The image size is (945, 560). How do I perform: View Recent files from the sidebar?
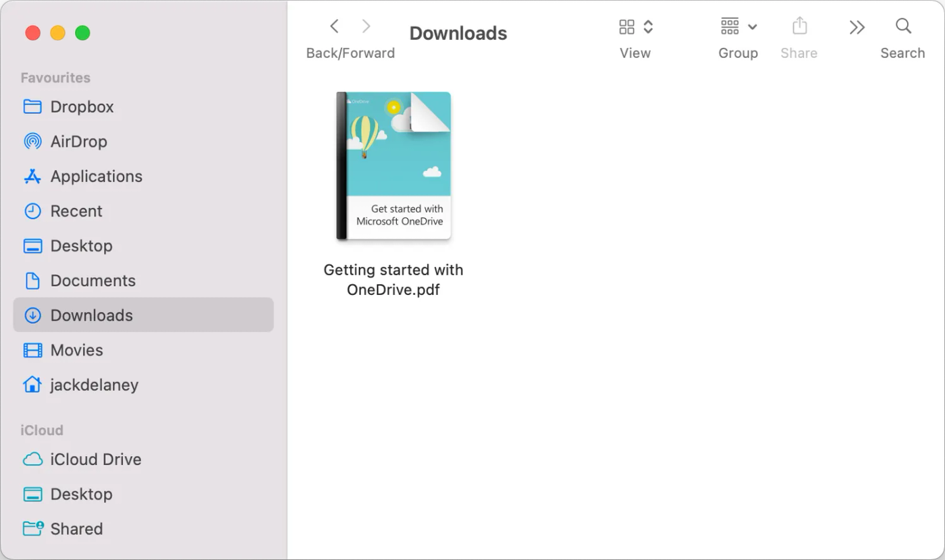(76, 211)
